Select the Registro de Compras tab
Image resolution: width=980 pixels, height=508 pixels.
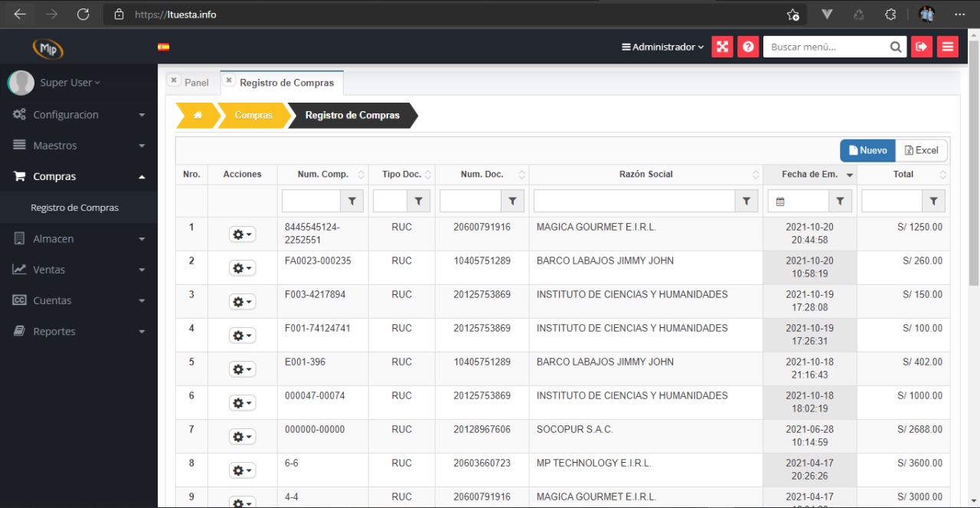pos(287,83)
